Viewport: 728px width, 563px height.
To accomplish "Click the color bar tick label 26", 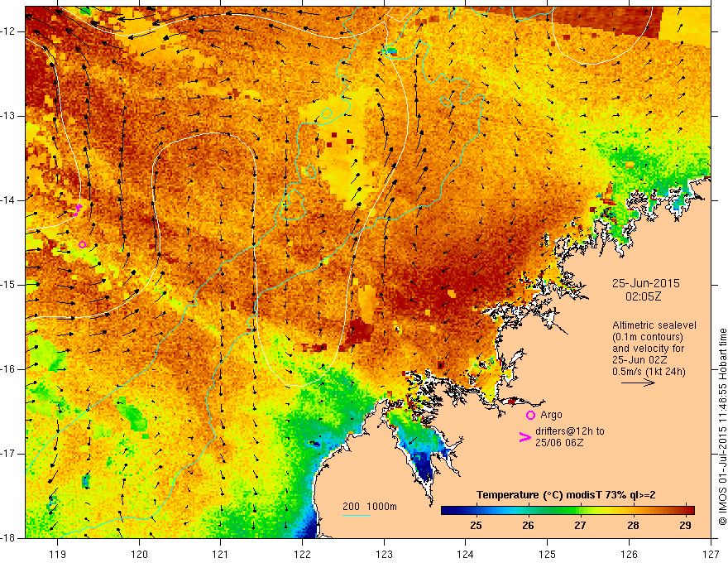I will [x=528, y=526].
